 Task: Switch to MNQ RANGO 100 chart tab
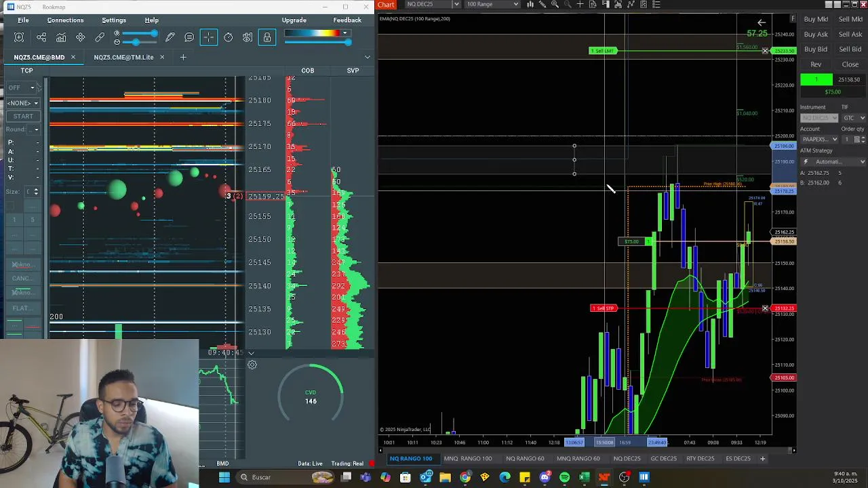click(x=468, y=459)
